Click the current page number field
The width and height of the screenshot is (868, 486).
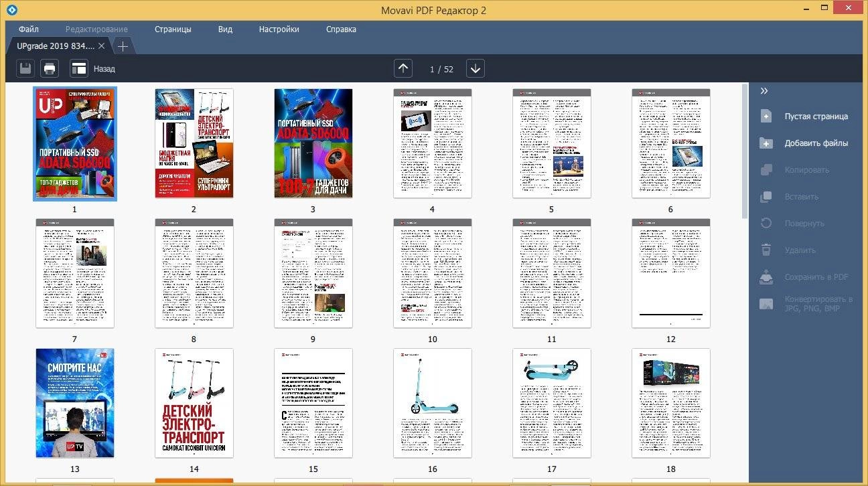[432, 69]
